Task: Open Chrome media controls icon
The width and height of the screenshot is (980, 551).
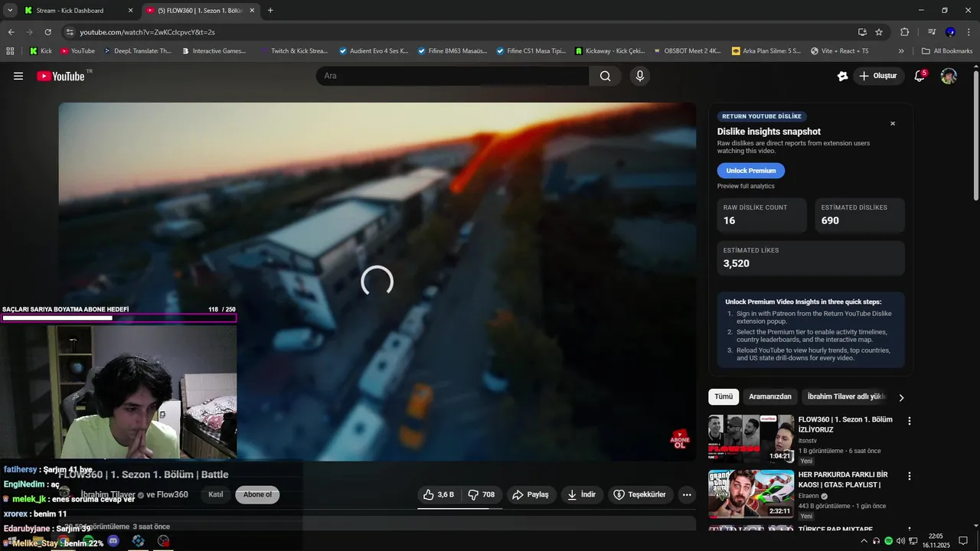Action: coord(932,32)
